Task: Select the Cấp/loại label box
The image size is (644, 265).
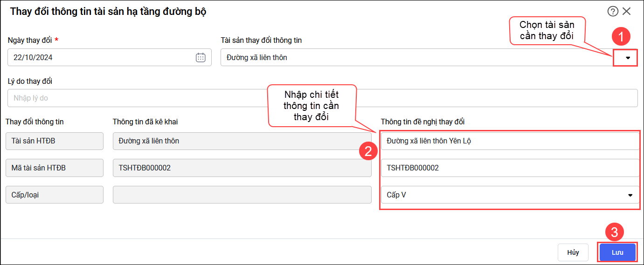Action: tap(55, 195)
